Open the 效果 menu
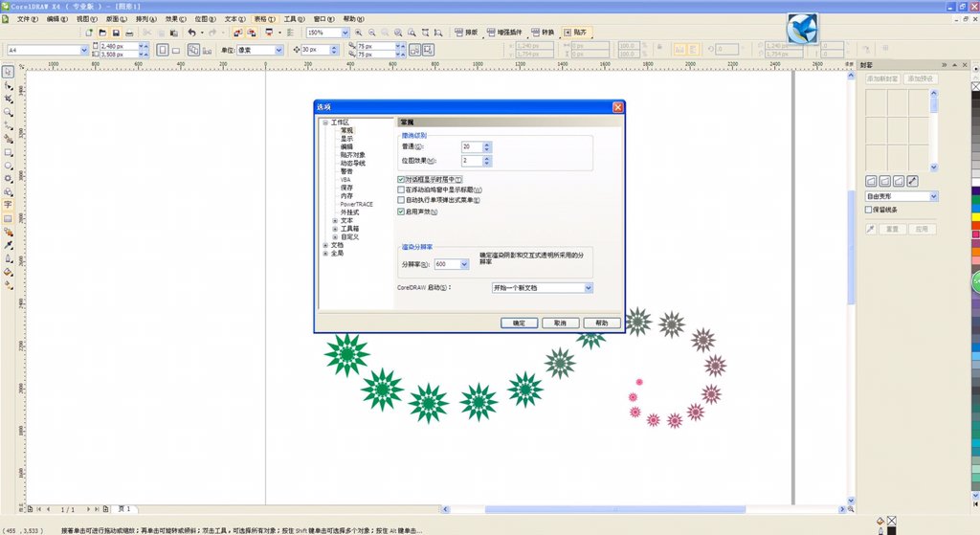This screenshot has height=535, width=980. (x=176, y=19)
